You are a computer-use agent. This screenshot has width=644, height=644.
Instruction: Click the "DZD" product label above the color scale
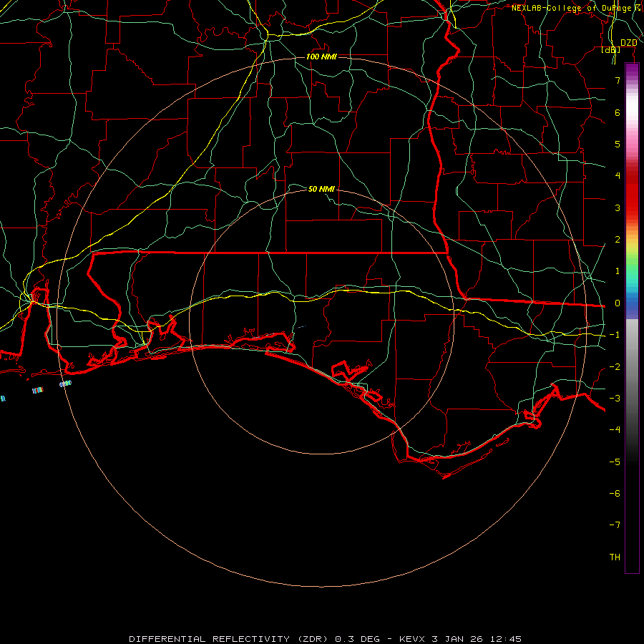(x=628, y=43)
